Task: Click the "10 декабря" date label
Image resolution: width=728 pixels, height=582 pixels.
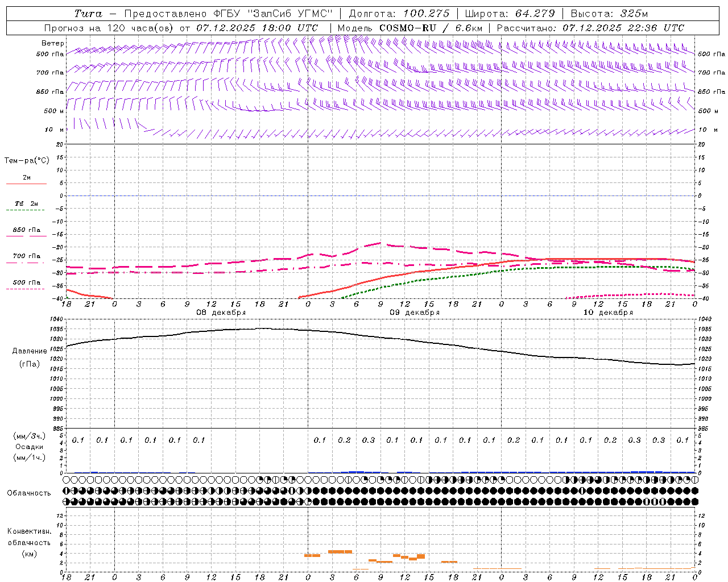Action: click(x=608, y=313)
